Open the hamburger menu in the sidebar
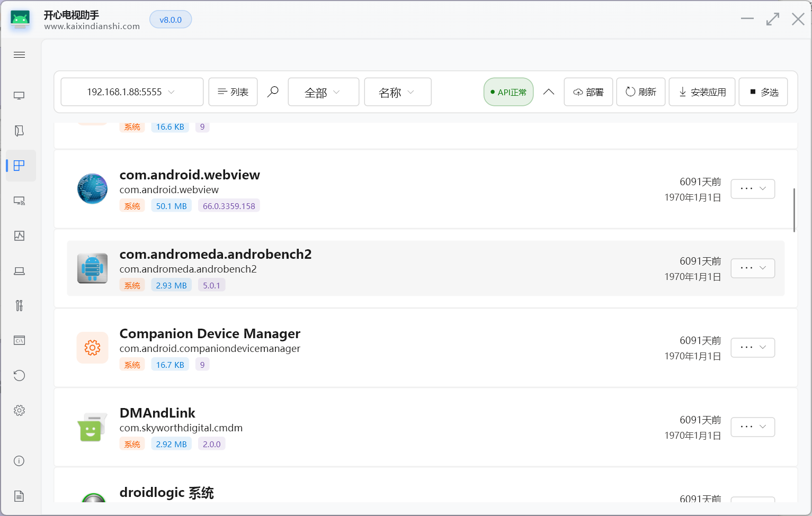This screenshot has height=516, width=812. [19, 55]
